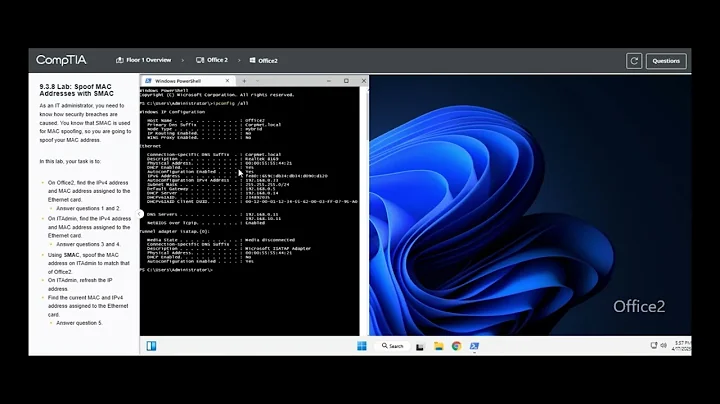Open the Widgets icon on taskbar
Image resolution: width=720 pixels, height=404 pixels.
152,346
